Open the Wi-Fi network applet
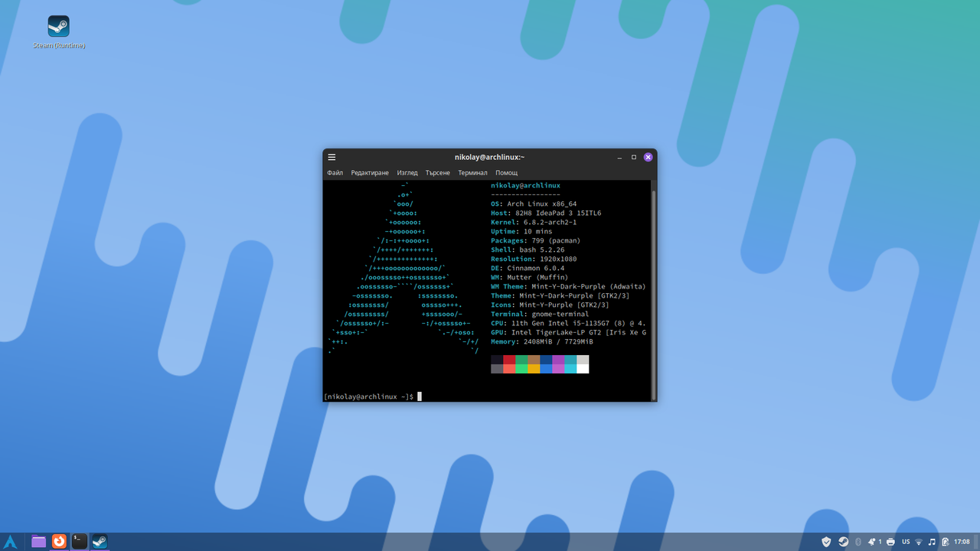 click(x=919, y=542)
